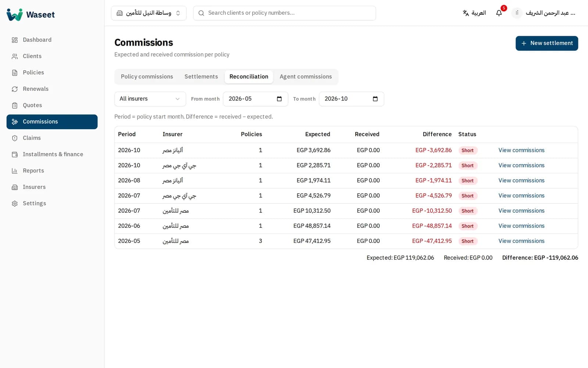Click the EGP -4,526.79 difference value

tap(433, 196)
